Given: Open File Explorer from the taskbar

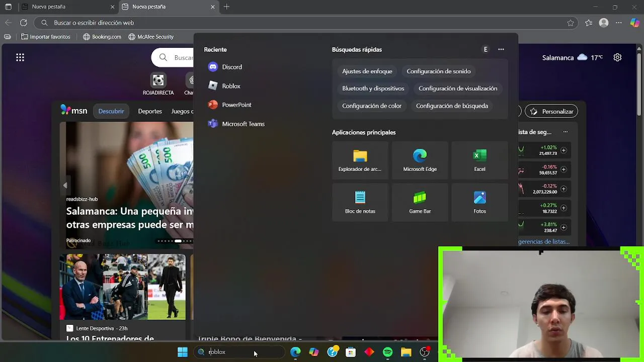Looking at the screenshot, I should tap(406, 352).
